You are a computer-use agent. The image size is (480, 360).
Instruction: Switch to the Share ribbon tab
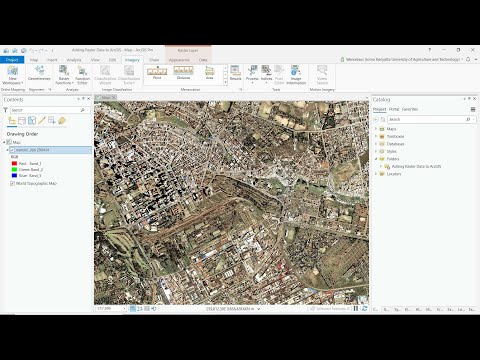coord(154,60)
